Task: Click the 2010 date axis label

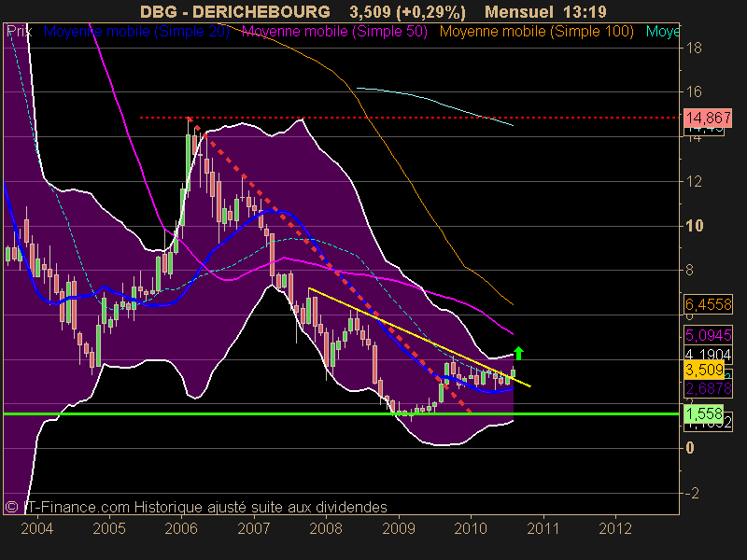Action: point(471,528)
